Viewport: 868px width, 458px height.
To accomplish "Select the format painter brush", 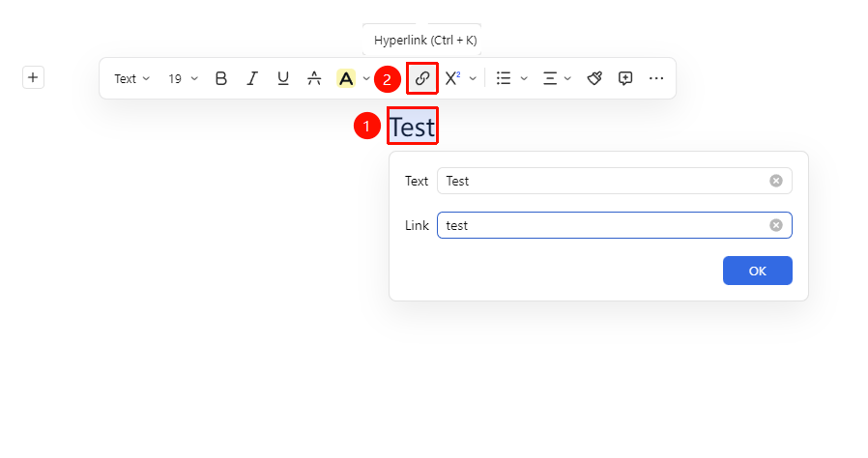I will click(x=594, y=78).
